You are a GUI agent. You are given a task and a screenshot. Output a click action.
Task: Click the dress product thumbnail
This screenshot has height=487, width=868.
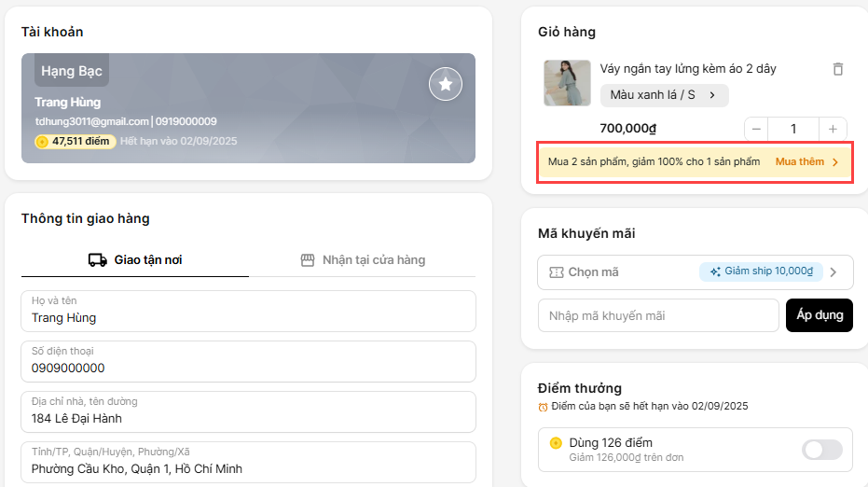(x=567, y=83)
